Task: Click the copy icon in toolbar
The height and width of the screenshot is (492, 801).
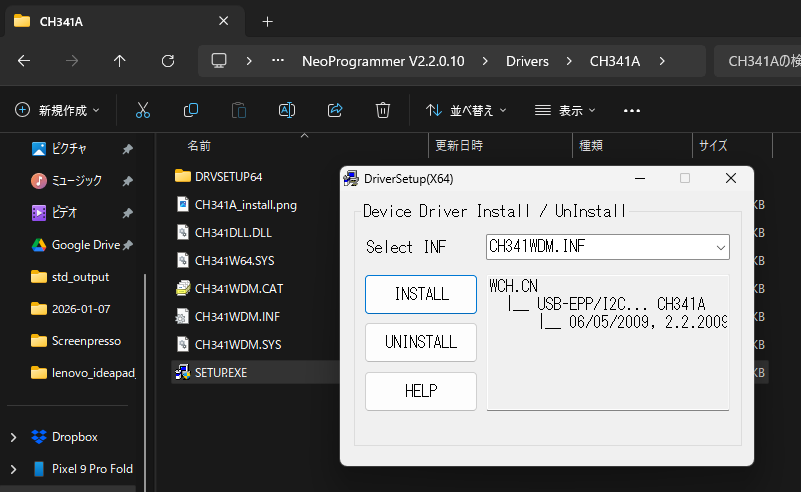Action: point(191,110)
